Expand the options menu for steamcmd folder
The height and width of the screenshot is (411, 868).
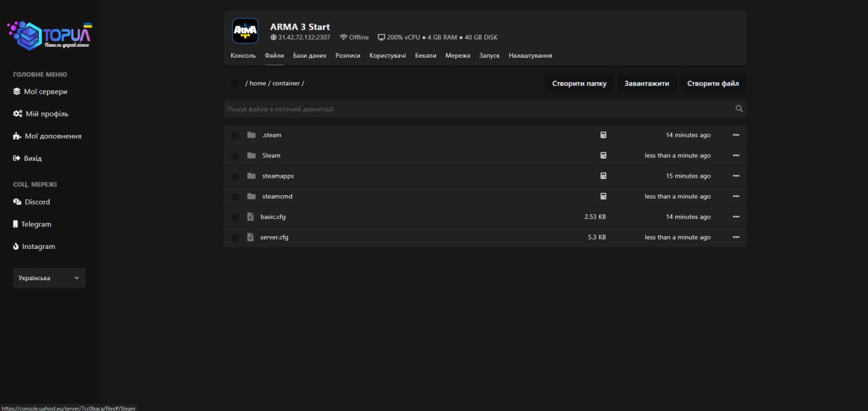point(736,197)
